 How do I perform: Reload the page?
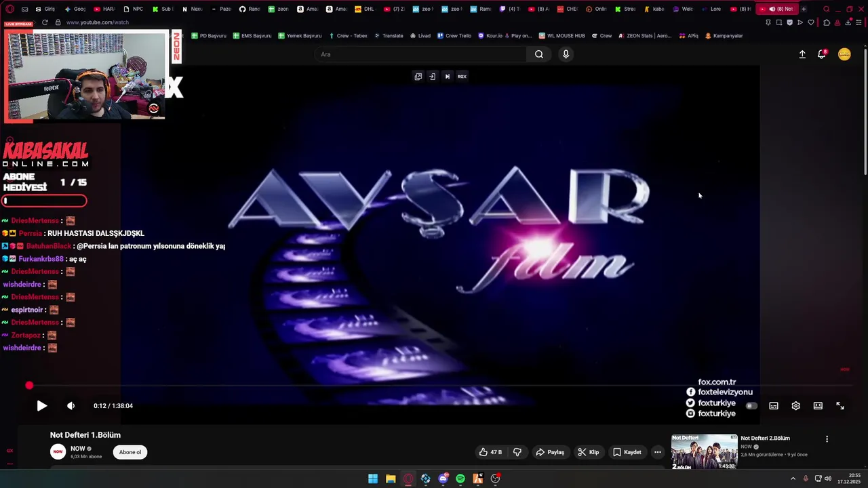[45, 22]
